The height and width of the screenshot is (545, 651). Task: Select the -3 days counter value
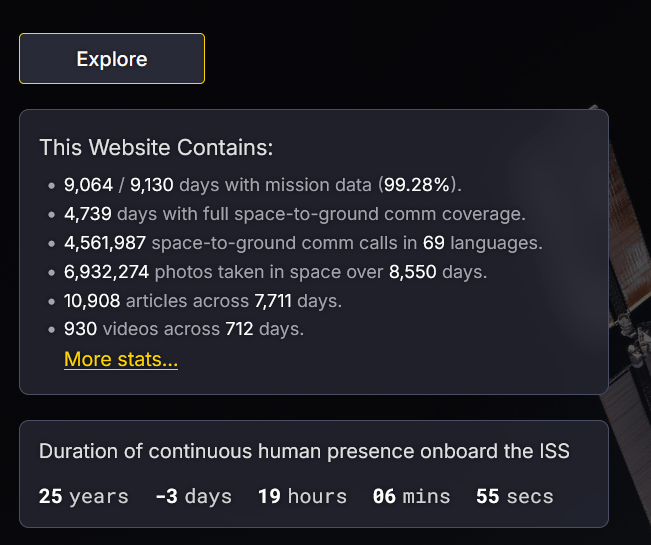(166, 496)
